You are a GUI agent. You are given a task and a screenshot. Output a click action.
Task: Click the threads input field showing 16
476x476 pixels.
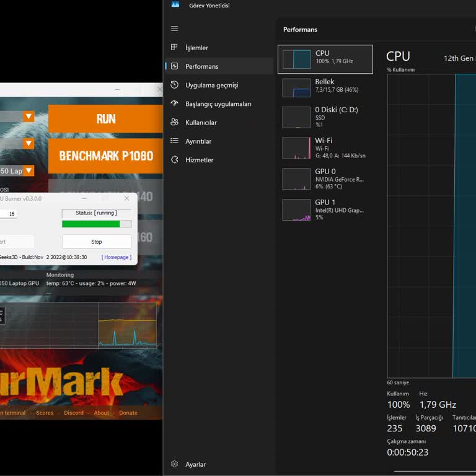(x=9, y=214)
